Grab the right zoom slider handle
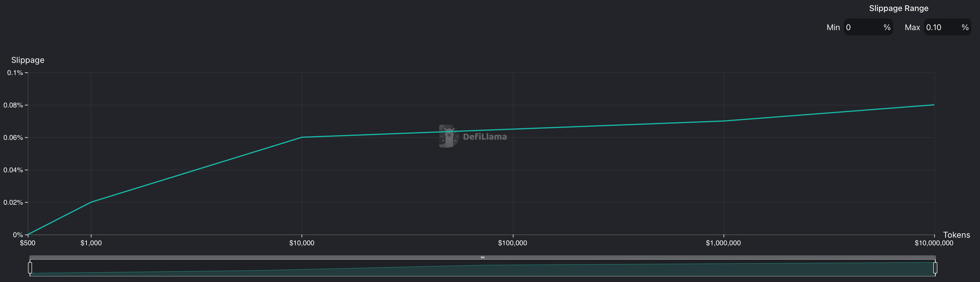Image resolution: width=980 pixels, height=282 pixels. coord(935,268)
